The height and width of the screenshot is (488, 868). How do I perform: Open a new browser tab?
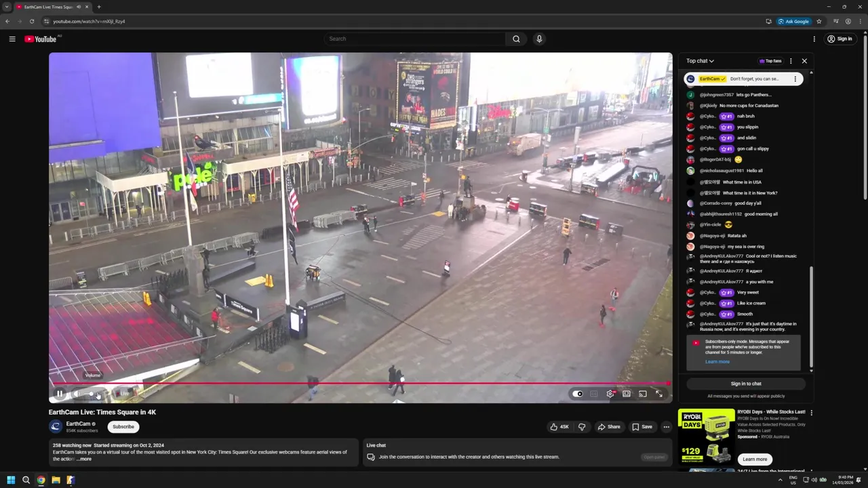point(99,7)
